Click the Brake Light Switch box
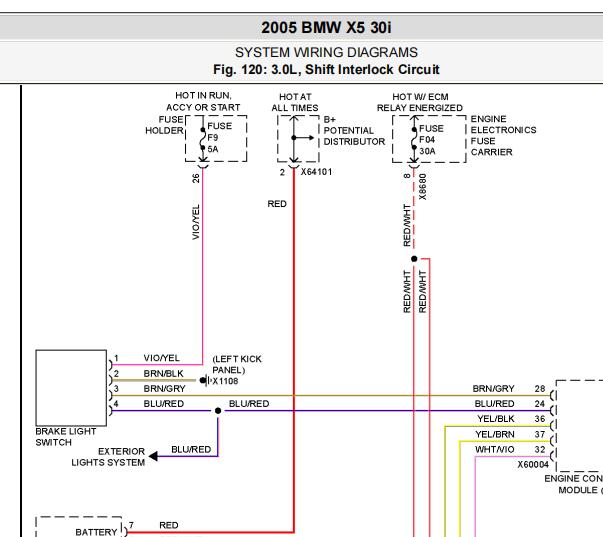 pos(71,387)
